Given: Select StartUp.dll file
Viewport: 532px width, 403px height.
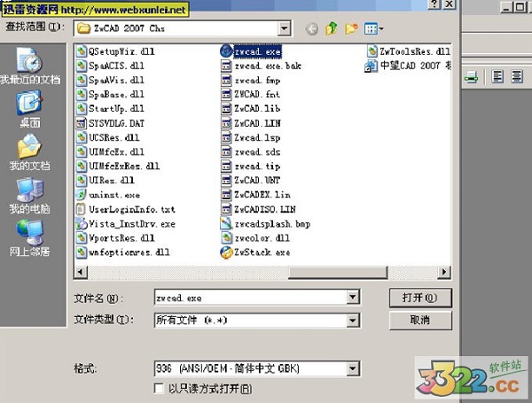Looking at the screenshot, I should pyautogui.click(x=110, y=109).
